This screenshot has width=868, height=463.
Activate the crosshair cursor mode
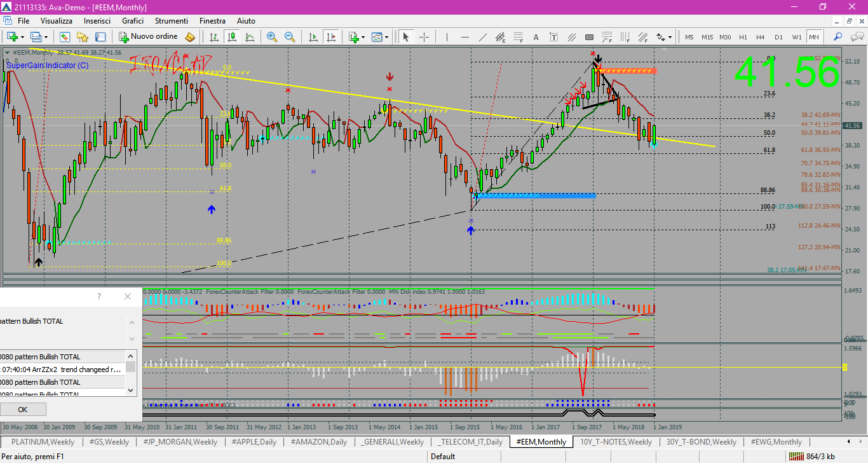pos(423,37)
